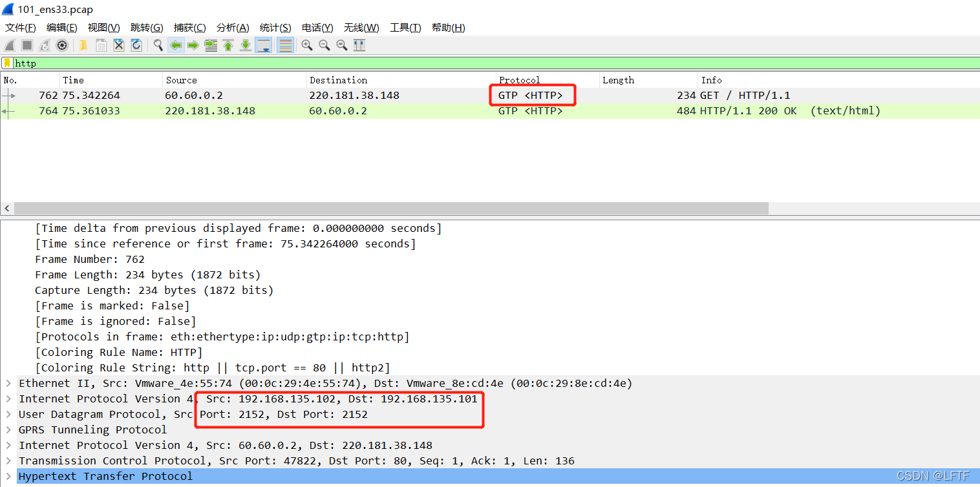Expand User Datagram Protocol node

click(8, 414)
